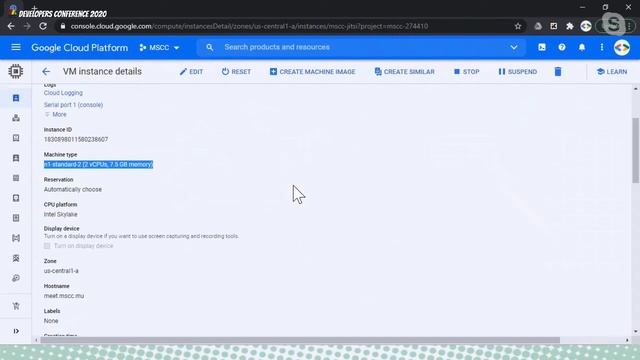Open the Google Cloud navigation hamburger menu
This screenshot has height=360, width=640.
[x=16, y=47]
